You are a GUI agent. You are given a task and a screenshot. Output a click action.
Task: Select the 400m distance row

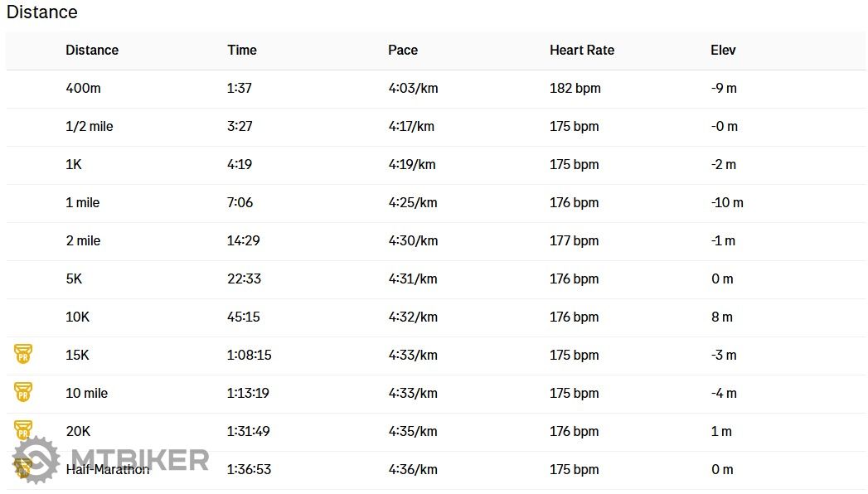pyautogui.click(x=83, y=88)
